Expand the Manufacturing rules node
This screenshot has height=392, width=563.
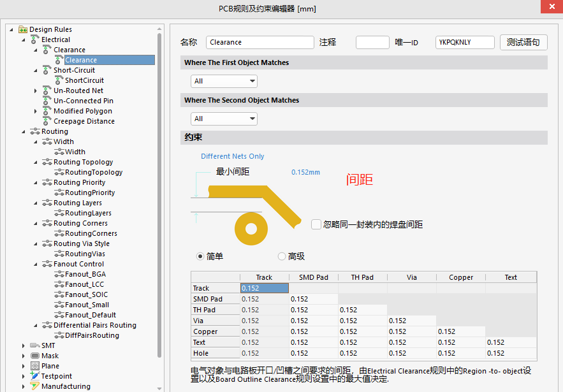24,387
